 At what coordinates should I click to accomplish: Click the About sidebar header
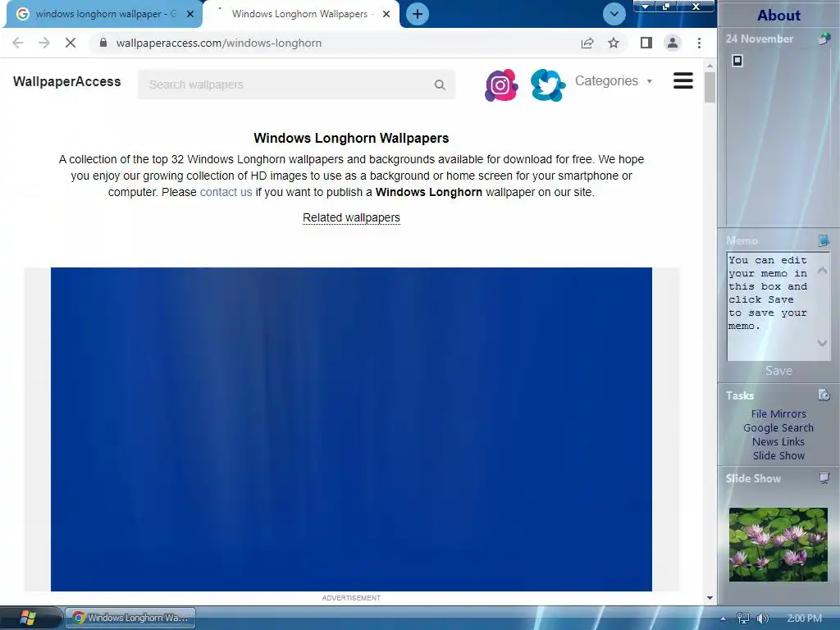[x=779, y=15]
